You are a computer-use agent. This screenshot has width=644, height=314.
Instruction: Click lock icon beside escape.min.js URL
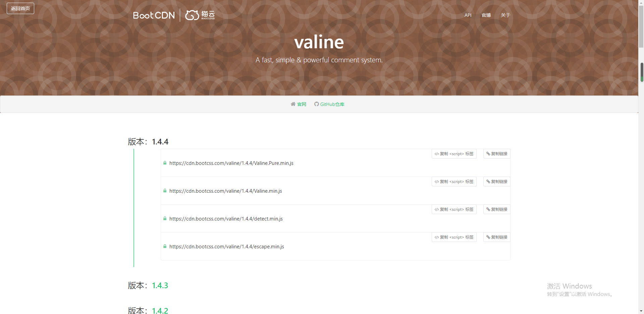[x=165, y=246]
